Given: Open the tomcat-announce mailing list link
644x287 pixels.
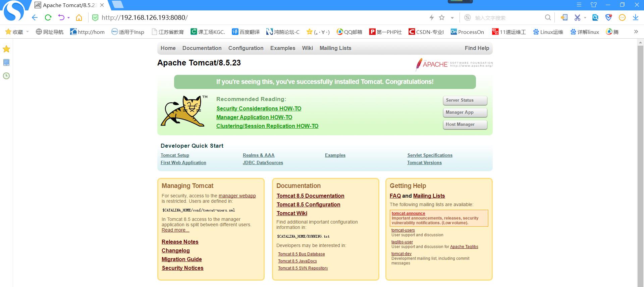Looking at the screenshot, I should click(408, 213).
